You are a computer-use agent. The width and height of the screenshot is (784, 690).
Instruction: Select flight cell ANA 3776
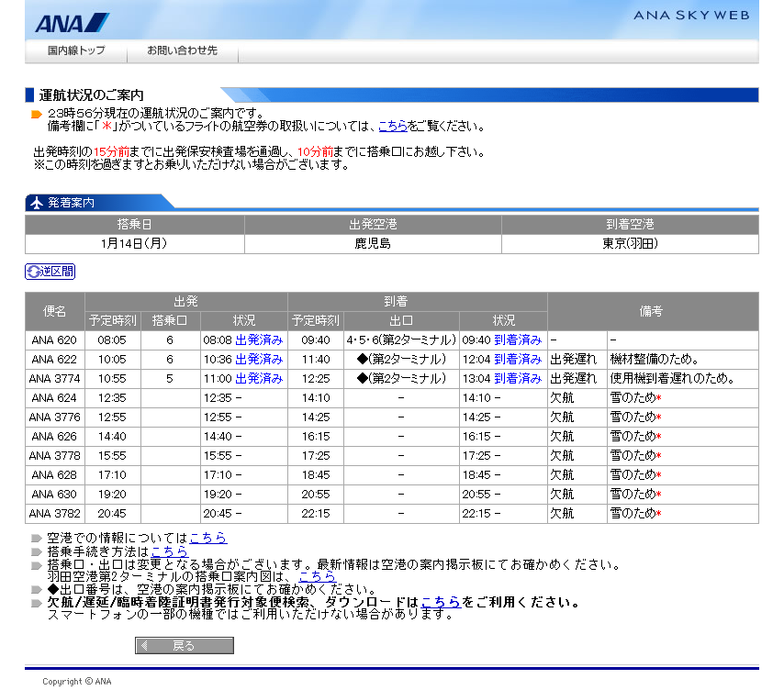(54, 417)
